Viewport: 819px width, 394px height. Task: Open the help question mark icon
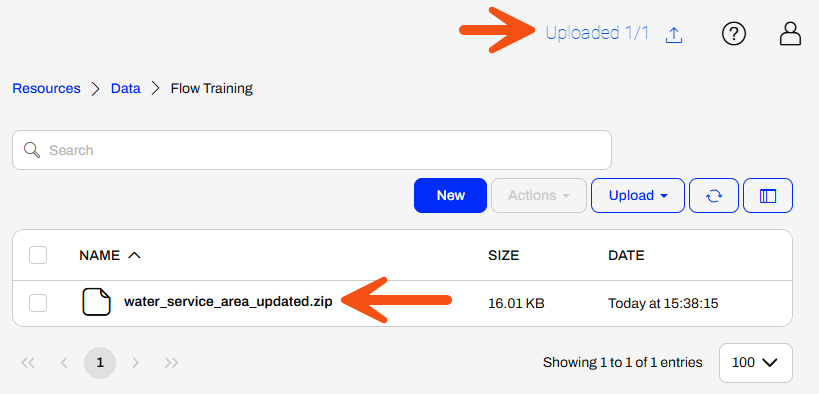pos(734,34)
